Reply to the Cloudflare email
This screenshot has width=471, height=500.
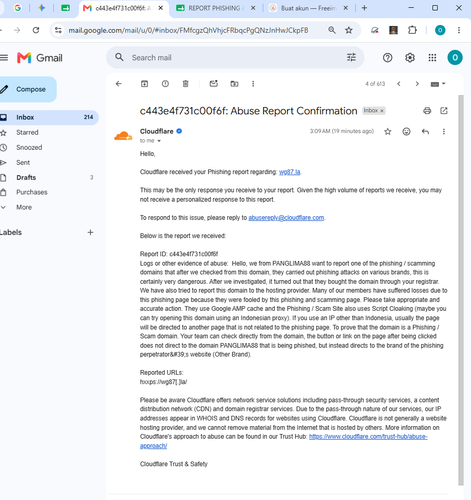tap(425, 132)
